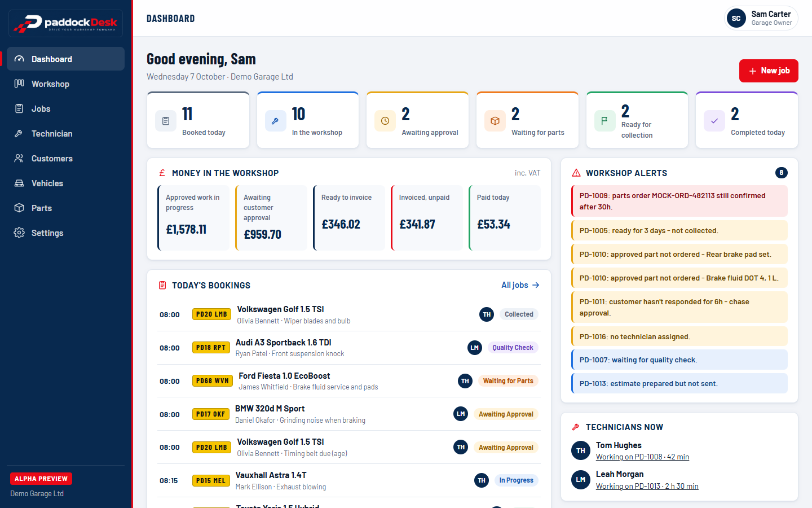Open the Audi A3 Sportback 1.6 TDI booking
This screenshot has width=812, height=508.
[x=349, y=348]
